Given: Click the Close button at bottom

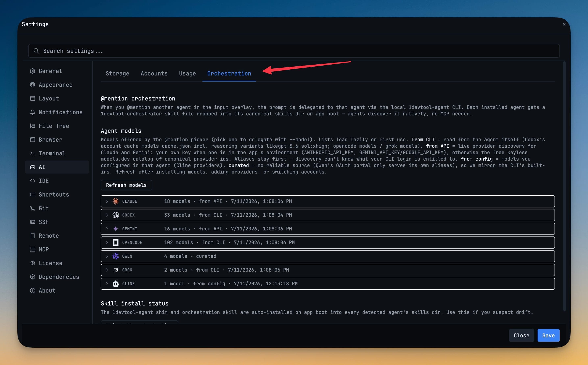Looking at the screenshot, I should 521,335.
